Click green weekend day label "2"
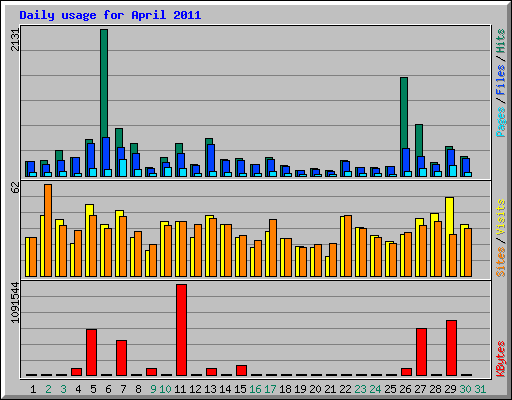Screen dimensions: 512x400 click(x=48, y=389)
